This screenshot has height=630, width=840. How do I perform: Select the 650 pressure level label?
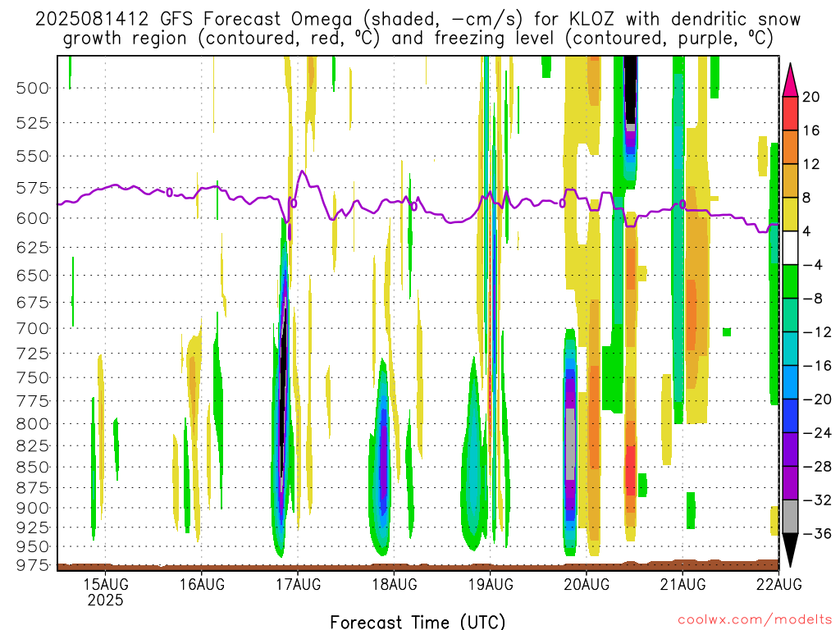pos(33,276)
